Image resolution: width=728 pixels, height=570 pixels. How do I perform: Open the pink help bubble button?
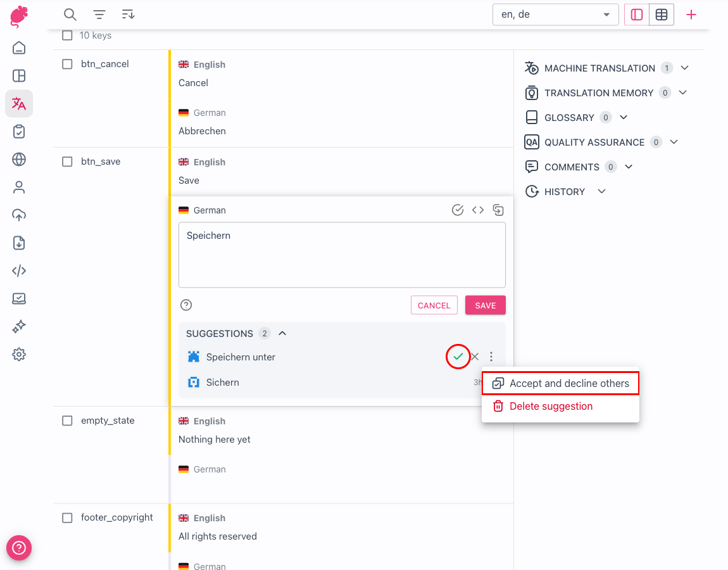[x=19, y=548]
